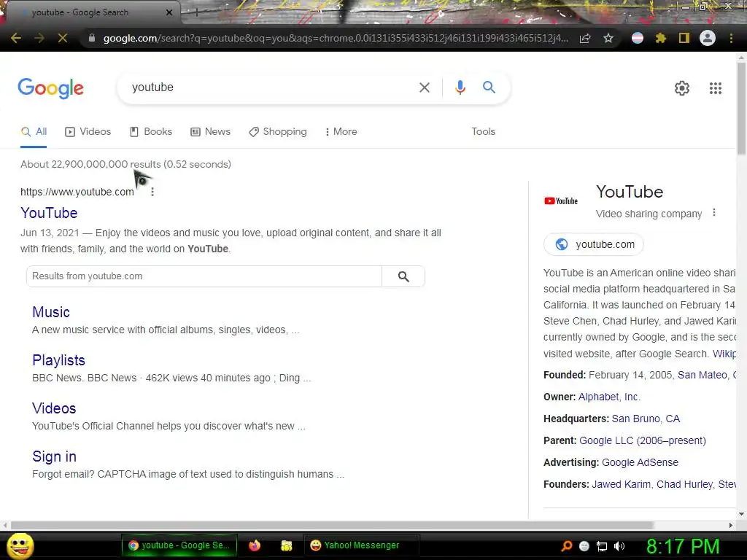This screenshot has height=560, width=747.
Task: Start voice search with microphone
Action: click(460, 87)
